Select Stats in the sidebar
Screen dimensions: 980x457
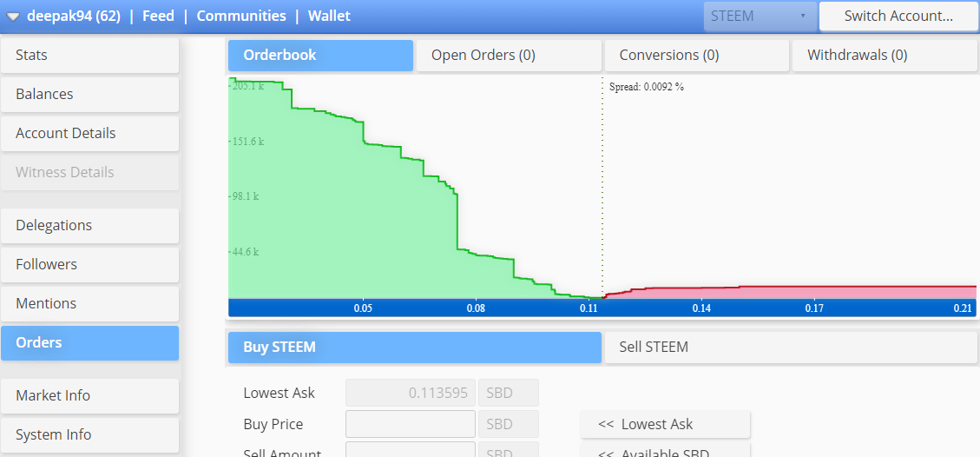click(x=90, y=56)
